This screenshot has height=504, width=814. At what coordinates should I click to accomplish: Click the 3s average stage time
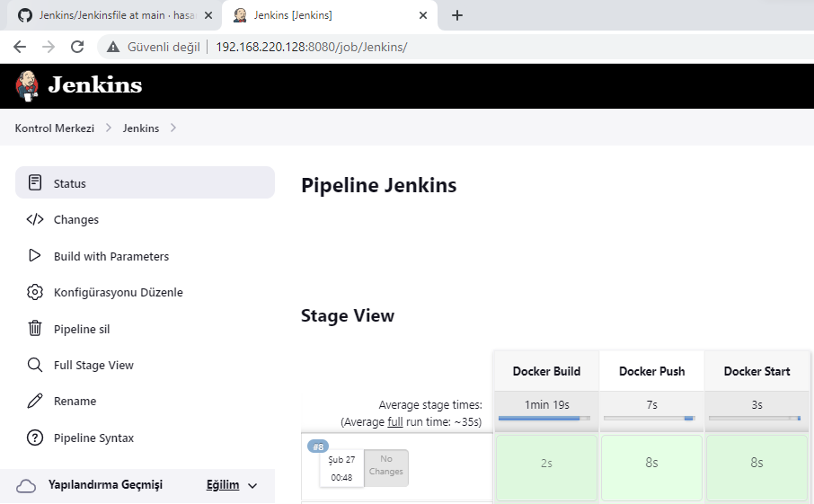coord(756,405)
